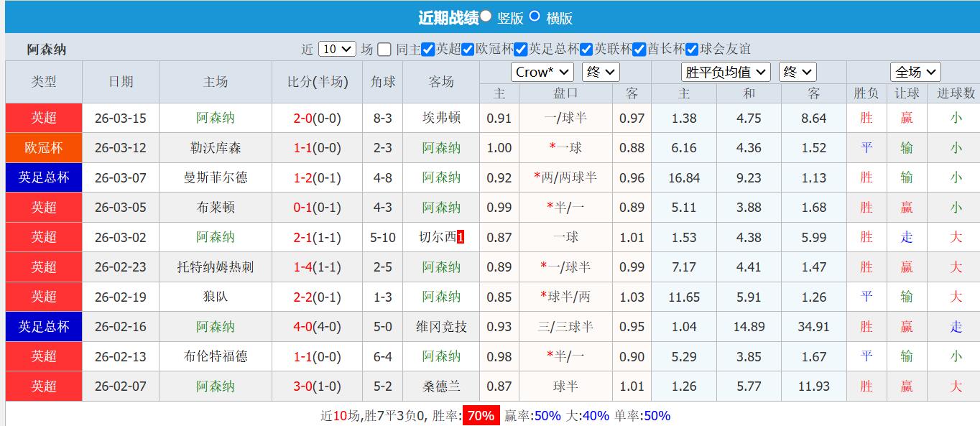Screen dimensions: 980x426
Task: Open the 胜平负均值 odds dropdown
Action: tap(725, 72)
